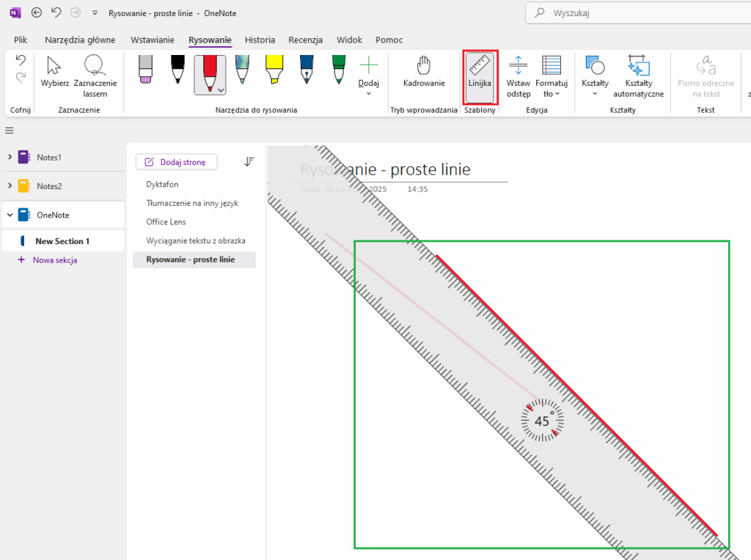Select the Wybierz cursor tool
The width and height of the screenshot is (751, 560).
click(x=54, y=72)
